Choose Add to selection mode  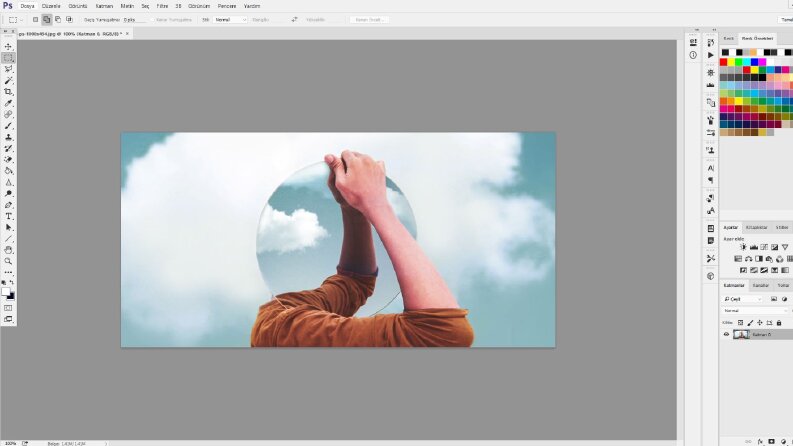coord(47,20)
